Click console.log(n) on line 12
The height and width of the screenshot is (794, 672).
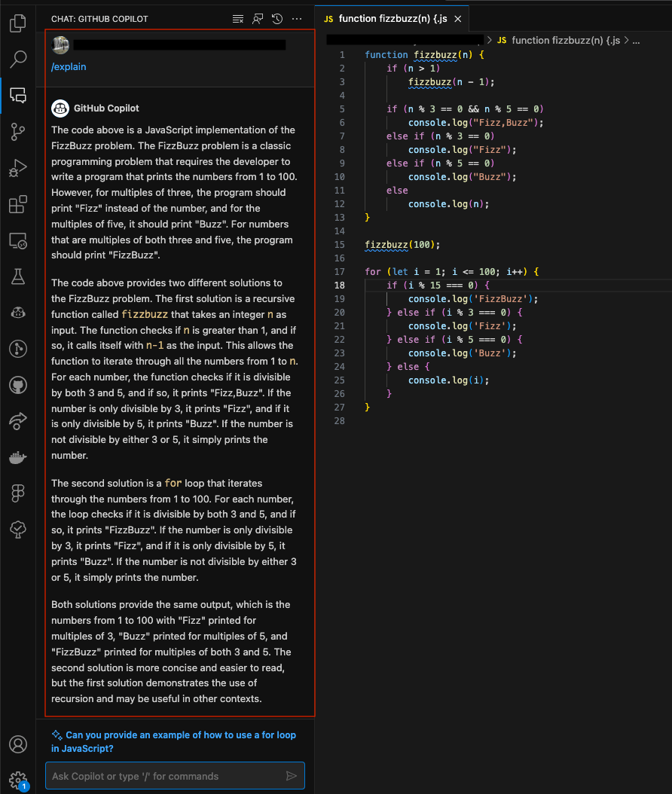[449, 204]
